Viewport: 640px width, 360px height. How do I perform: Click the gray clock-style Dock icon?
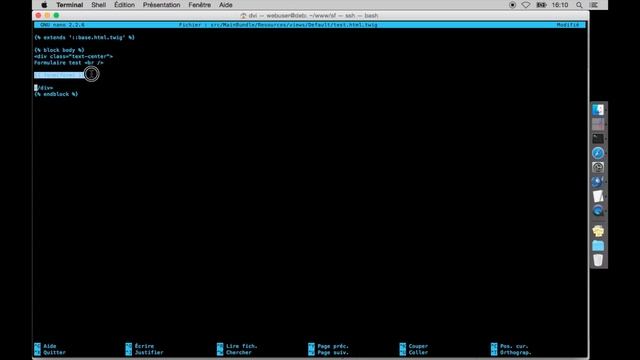598,167
